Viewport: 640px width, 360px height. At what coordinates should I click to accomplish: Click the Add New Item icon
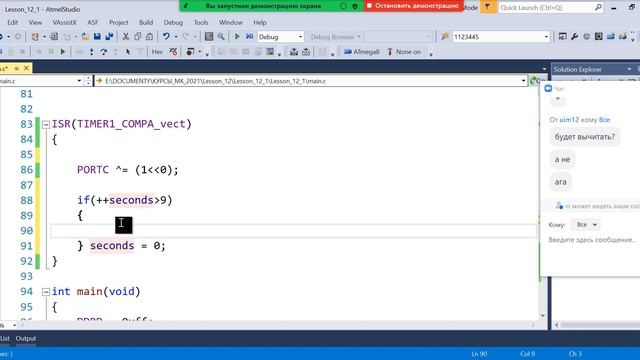[53, 37]
